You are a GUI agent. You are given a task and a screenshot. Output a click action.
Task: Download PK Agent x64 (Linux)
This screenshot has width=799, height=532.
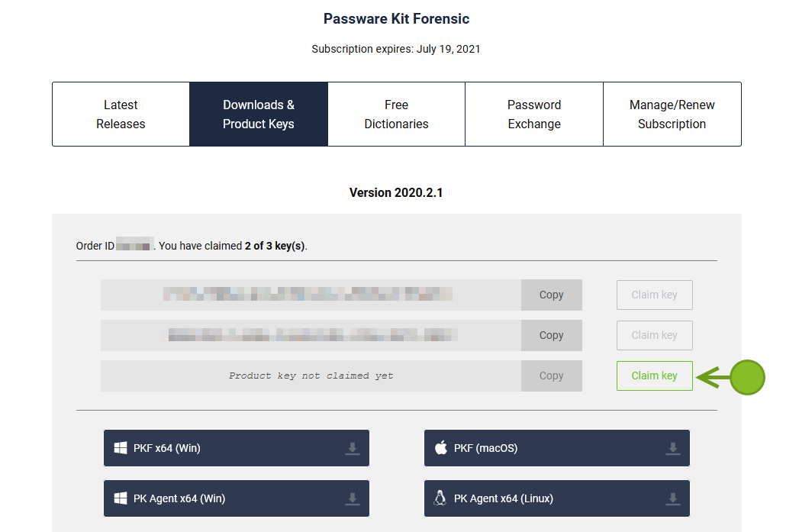click(x=557, y=498)
